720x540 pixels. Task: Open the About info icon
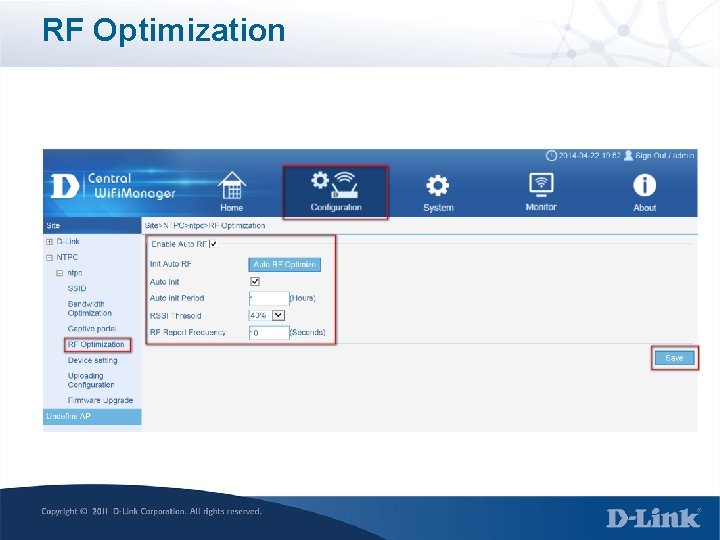click(x=645, y=185)
